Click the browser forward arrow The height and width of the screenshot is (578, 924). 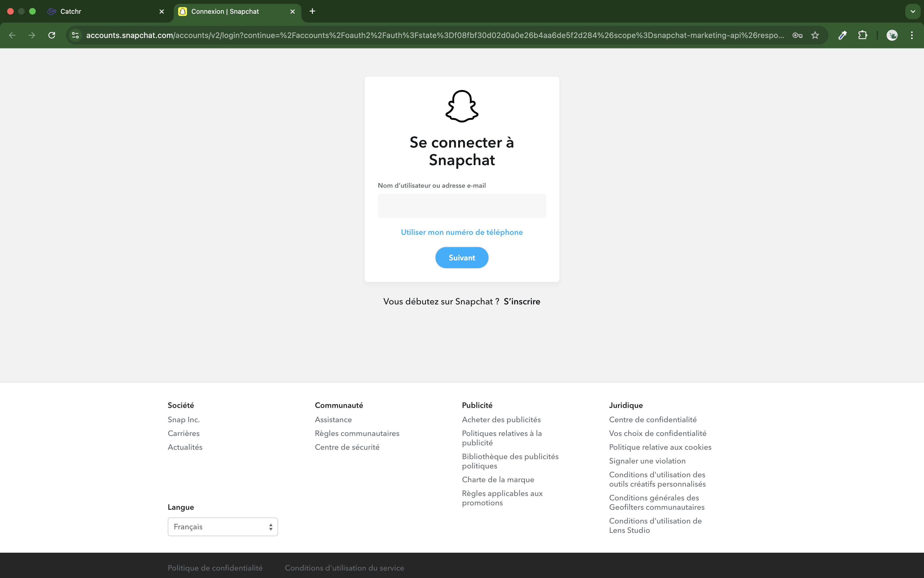pyautogui.click(x=32, y=35)
